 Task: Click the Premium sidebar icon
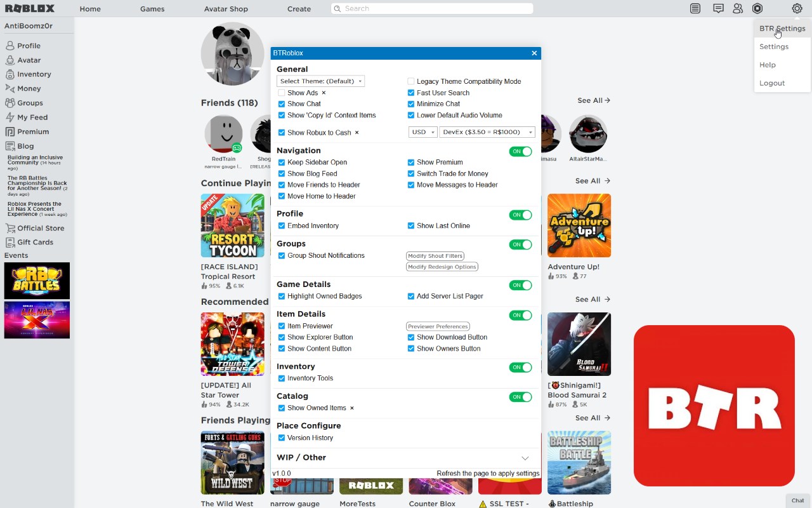tap(10, 131)
